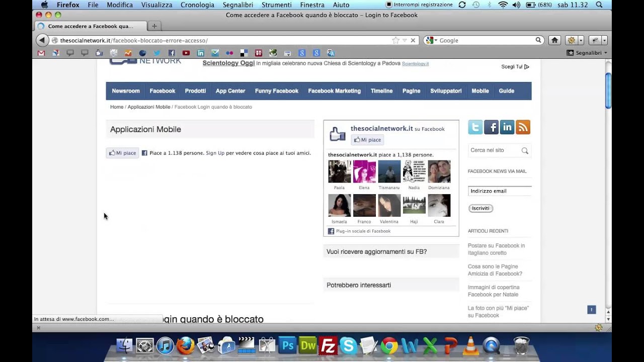Launch Dreamweaver from the dock
The height and width of the screenshot is (362, 644).
(308, 346)
